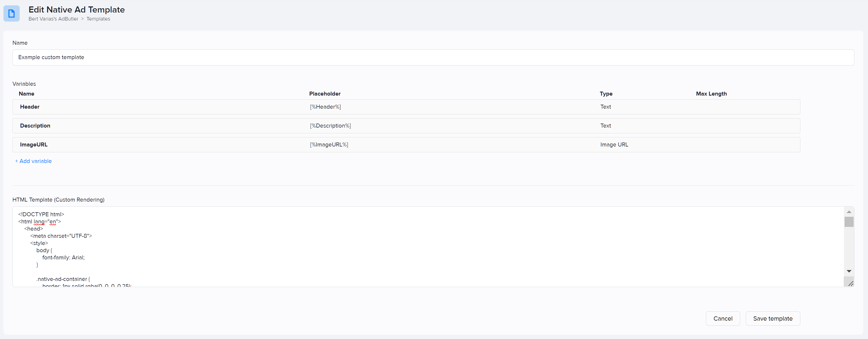The height and width of the screenshot is (339, 868).
Task: Click the document icon beside page title
Action: click(11, 14)
